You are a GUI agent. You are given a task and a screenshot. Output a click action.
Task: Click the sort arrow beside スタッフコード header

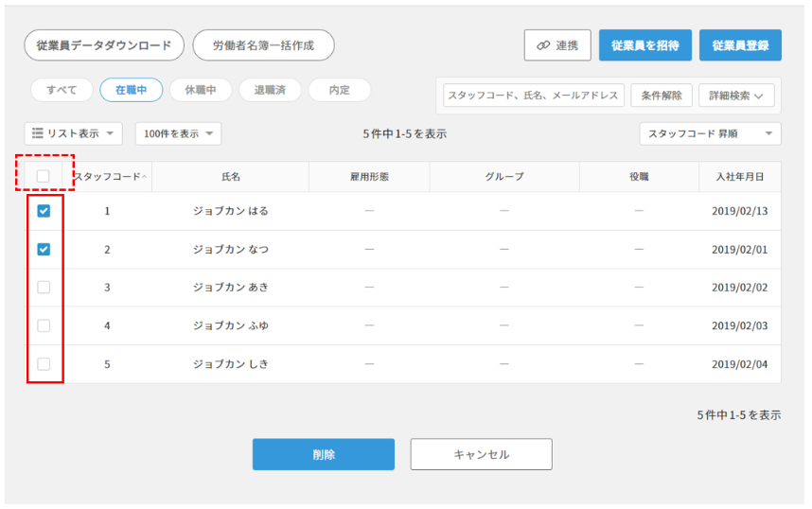point(145,177)
